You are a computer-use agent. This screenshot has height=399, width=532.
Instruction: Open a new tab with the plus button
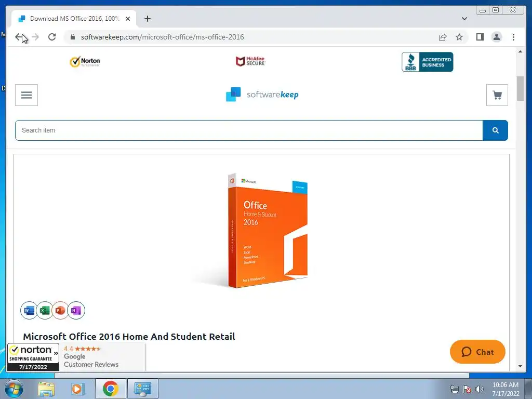147,19
